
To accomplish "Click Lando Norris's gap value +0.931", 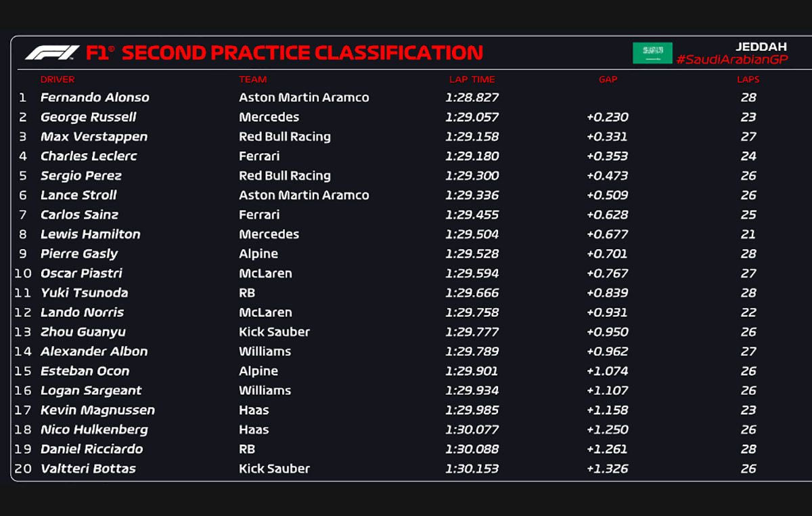I will pyautogui.click(x=607, y=313).
